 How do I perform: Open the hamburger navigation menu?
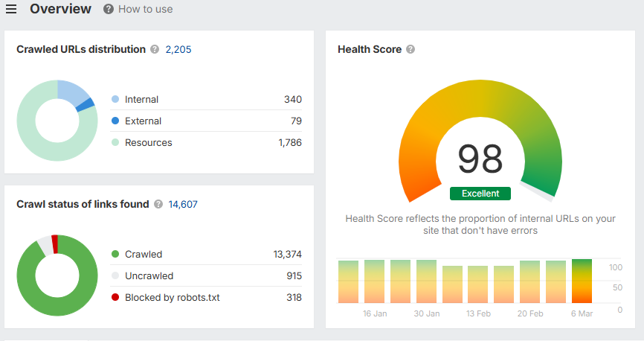click(11, 9)
